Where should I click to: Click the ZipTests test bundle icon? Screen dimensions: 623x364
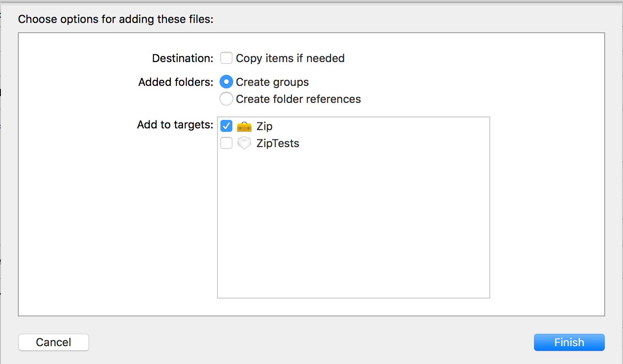pyautogui.click(x=244, y=143)
